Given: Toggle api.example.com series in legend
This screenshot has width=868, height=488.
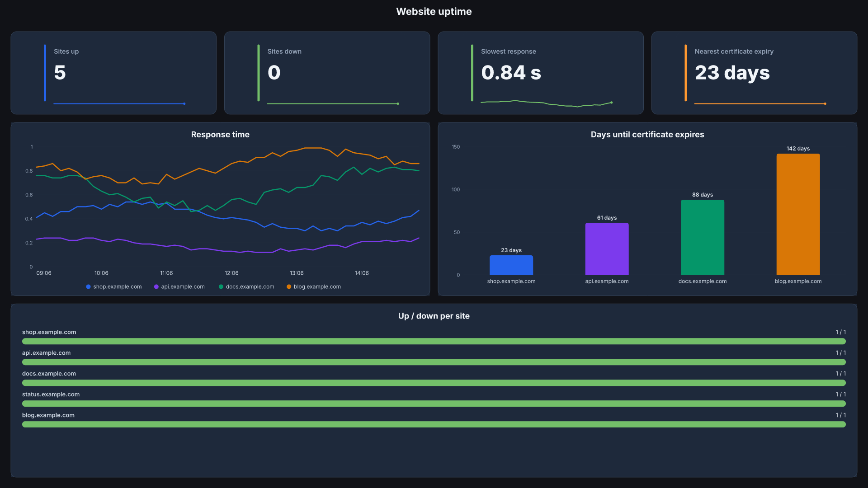Looking at the screenshot, I should [179, 286].
